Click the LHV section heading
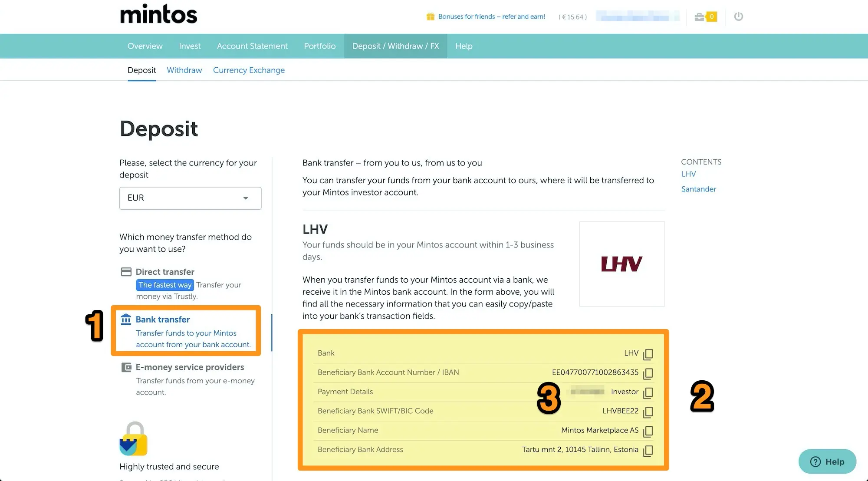The image size is (868, 481). (x=315, y=229)
